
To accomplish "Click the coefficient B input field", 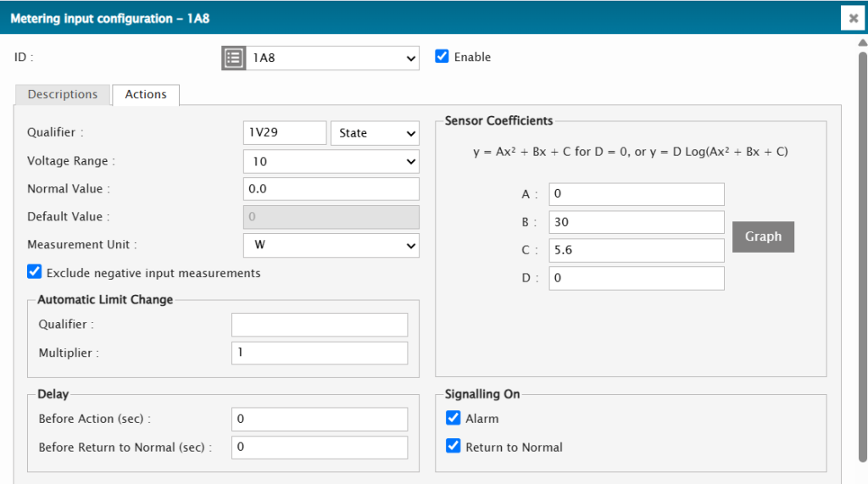I will coord(636,222).
